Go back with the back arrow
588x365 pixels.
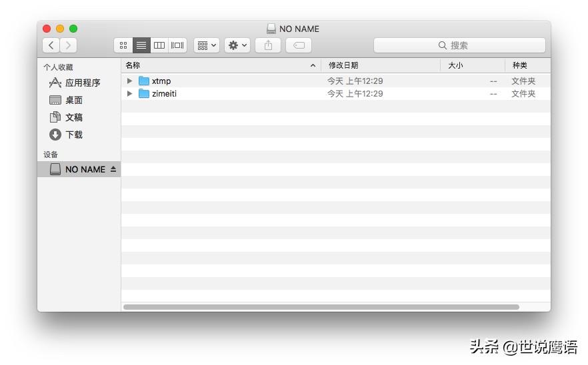tap(51, 45)
